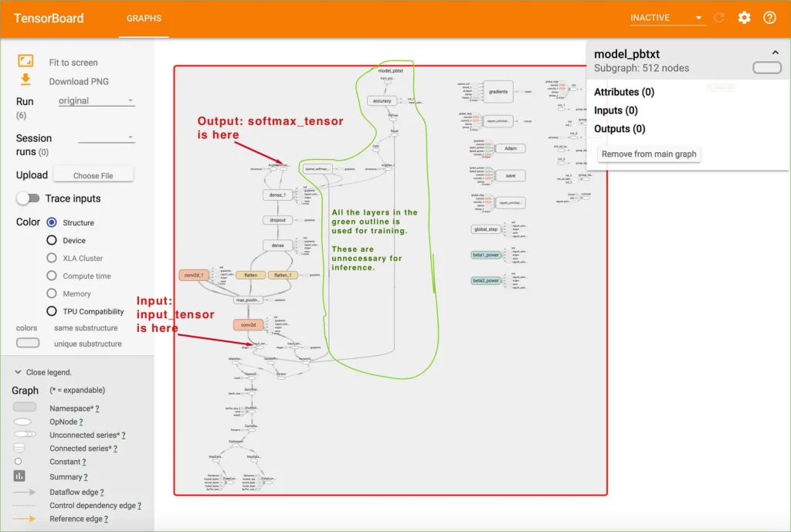Image resolution: width=791 pixels, height=532 pixels.
Task: Click the Download PNG label
Action: pyautogui.click(x=79, y=81)
